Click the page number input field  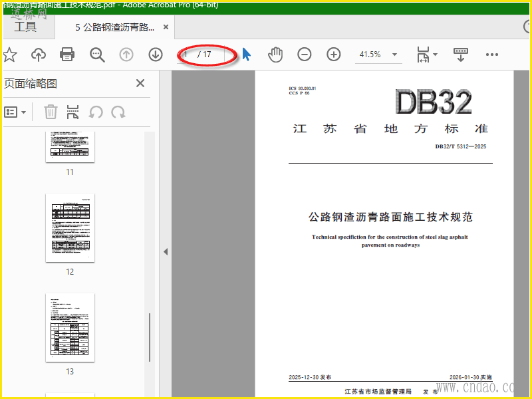pyautogui.click(x=187, y=55)
